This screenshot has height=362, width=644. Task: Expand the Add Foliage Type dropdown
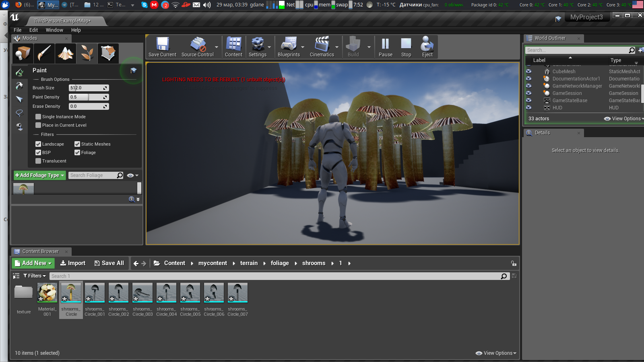tap(39, 175)
